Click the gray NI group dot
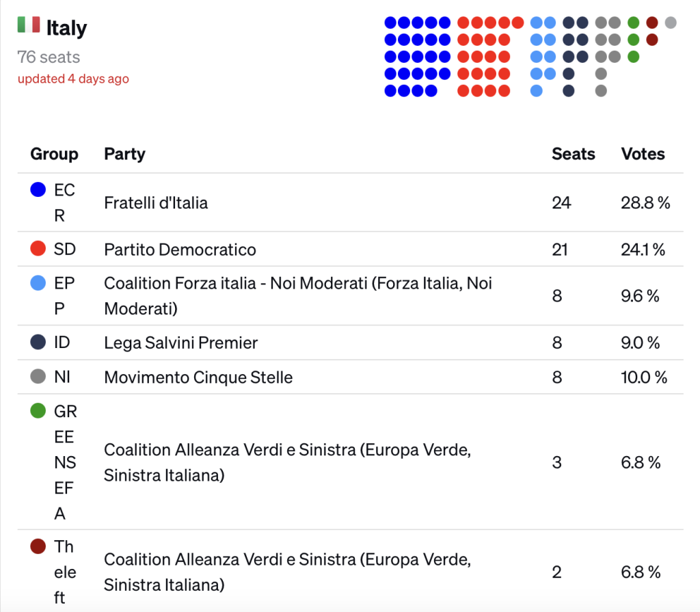Image resolution: width=700 pixels, height=612 pixels. pos(38,376)
